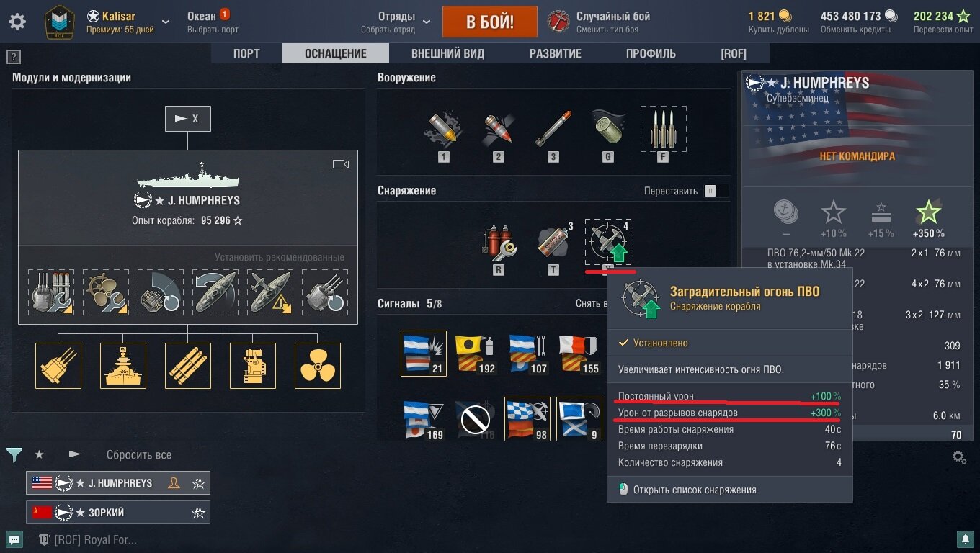Open the propeller engine module
The image size is (980, 553).
pyautogui.click(x=318, y=366)
